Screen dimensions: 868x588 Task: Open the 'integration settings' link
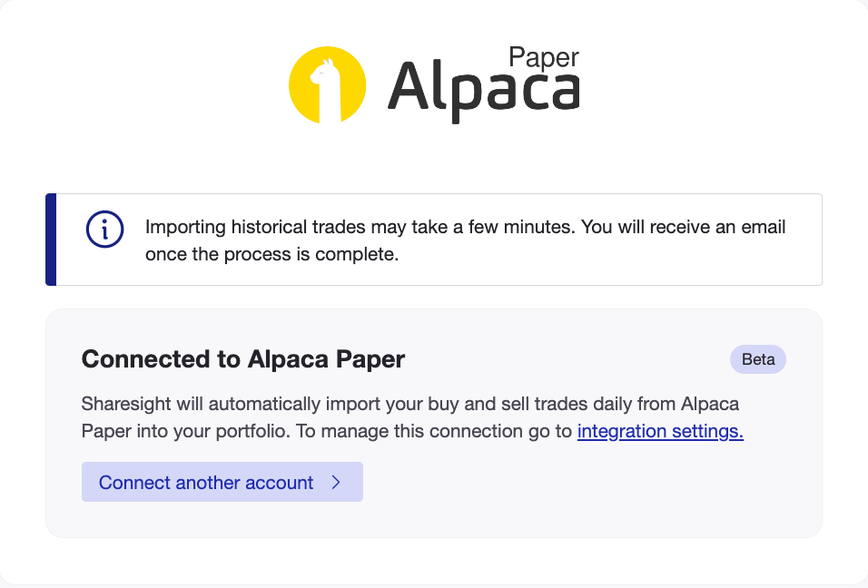(x=659, y=431)
